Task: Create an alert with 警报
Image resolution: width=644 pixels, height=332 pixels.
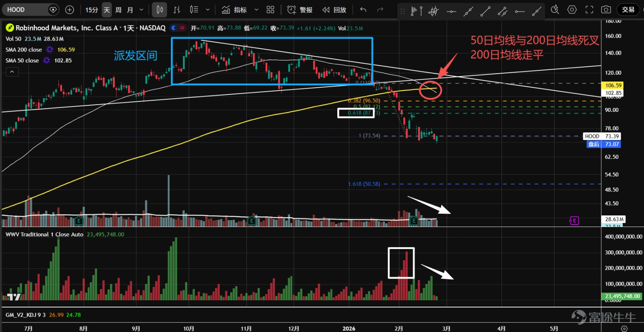Action: click(300, 10)
